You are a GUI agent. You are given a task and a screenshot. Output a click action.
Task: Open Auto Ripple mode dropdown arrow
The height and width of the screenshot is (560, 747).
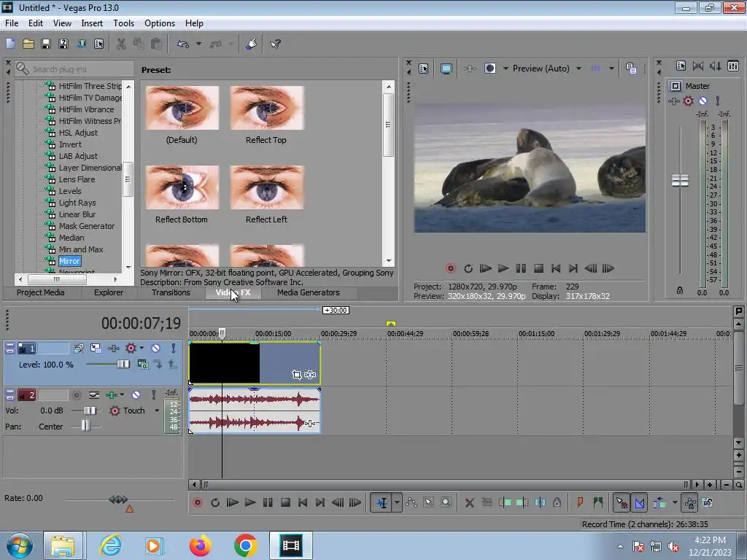(675, 502)
